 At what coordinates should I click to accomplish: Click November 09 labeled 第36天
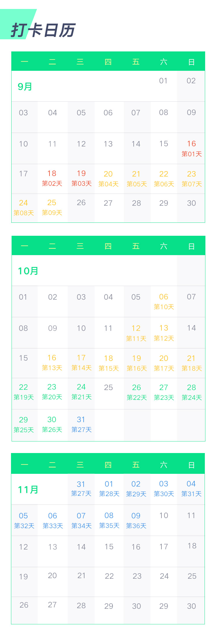click(136, 520)
